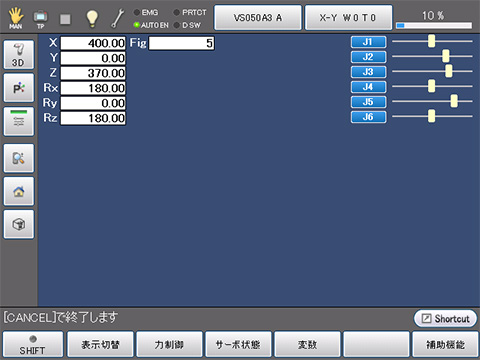The width and height of the screenshot is (480, 360).
Task: Click the gray stop square icon
Action: point(65,19)
